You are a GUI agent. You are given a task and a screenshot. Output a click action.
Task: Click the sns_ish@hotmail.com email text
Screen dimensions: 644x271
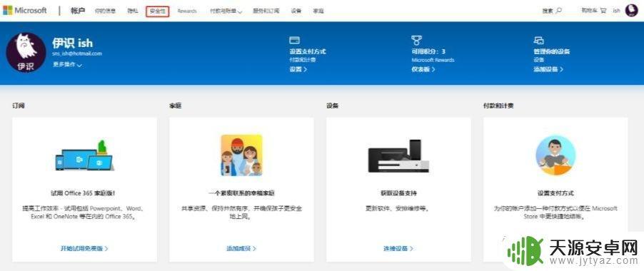coord(77,53)
